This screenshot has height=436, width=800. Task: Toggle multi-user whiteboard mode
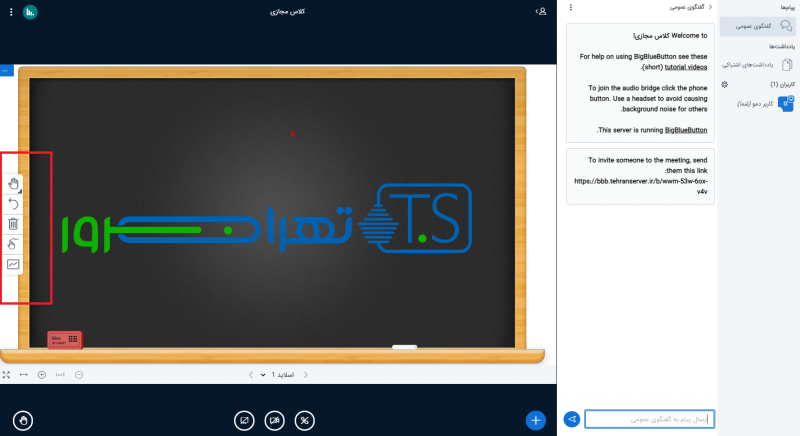click(13, 244)
